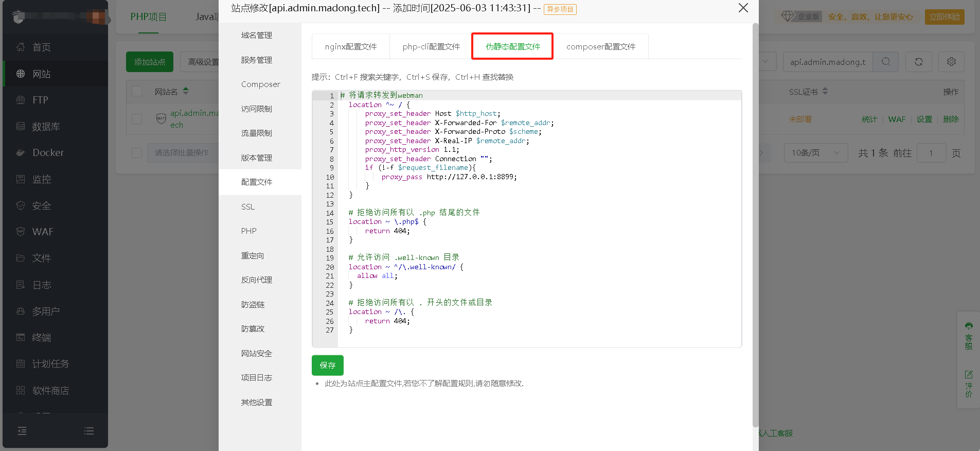This screenshot has width=980, height=451.
Task: Sort by the 网站名 column arrows
Action: pyautogui.click(x=186, y=91)
